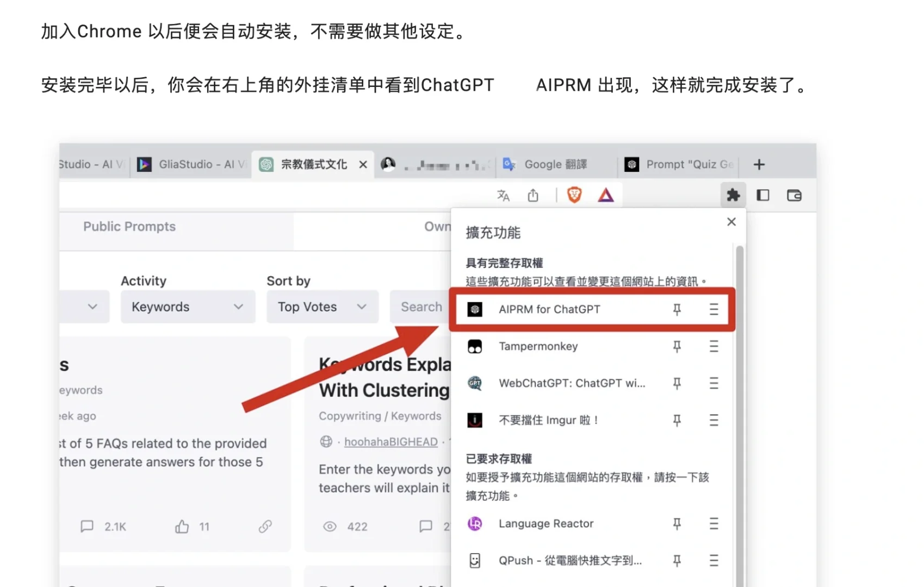The width and height of the screenshot is (924, 587).
Task: Open the Brave Rewards triangle icon
Action: point(606,195)
